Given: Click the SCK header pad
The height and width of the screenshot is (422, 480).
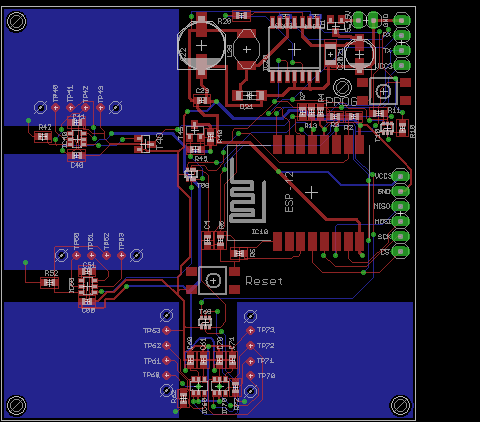Looking at the screenshot, I should tap(401, 236).
